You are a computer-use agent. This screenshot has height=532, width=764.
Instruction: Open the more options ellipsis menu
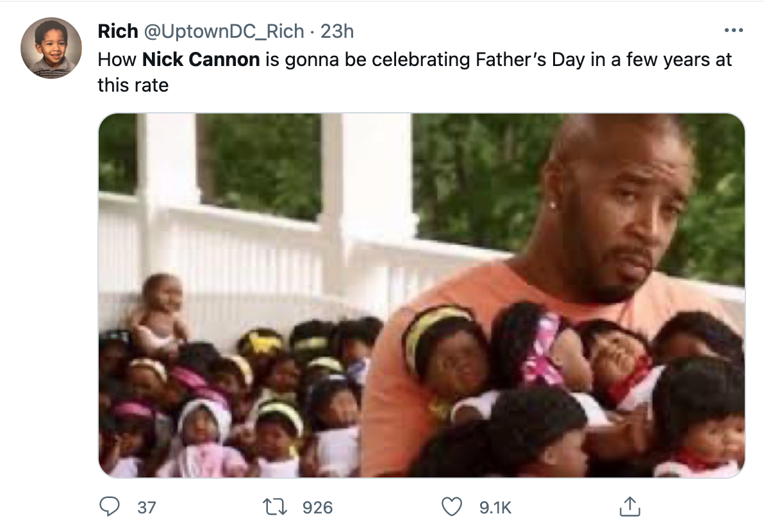tap(733, 31)
